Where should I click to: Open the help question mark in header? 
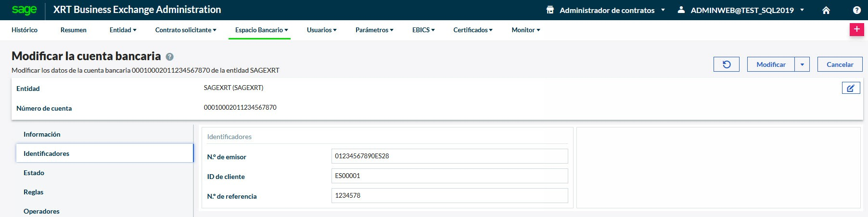point(857,10)
